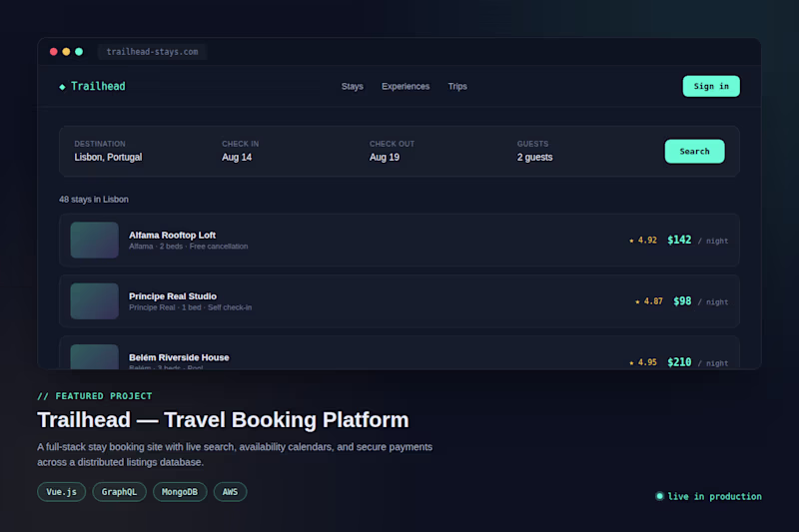This screenshot has width=799, height=532.
Task: Click the Trailhead brand name link
Action: pyautogui.click(x=98, y=87)
